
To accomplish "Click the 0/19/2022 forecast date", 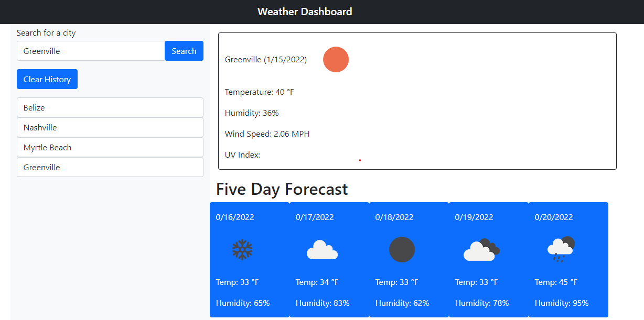I will point(474,217).
